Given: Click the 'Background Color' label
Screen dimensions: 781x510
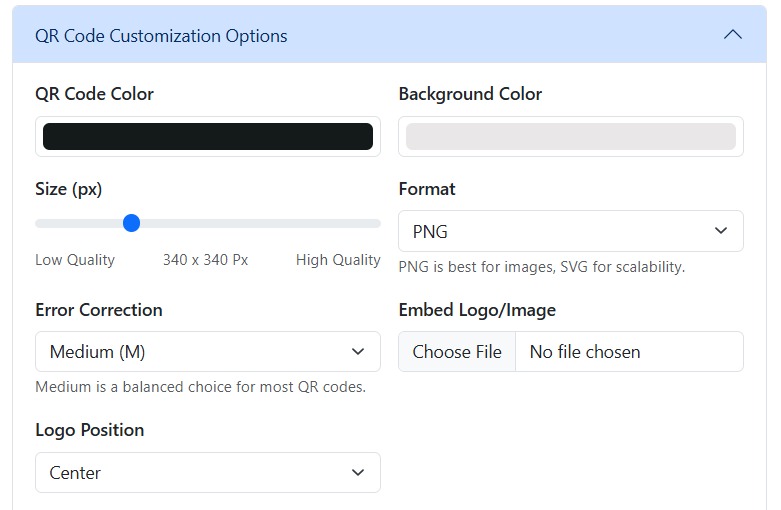Looking at the screenshot, I should click(470, 94).
